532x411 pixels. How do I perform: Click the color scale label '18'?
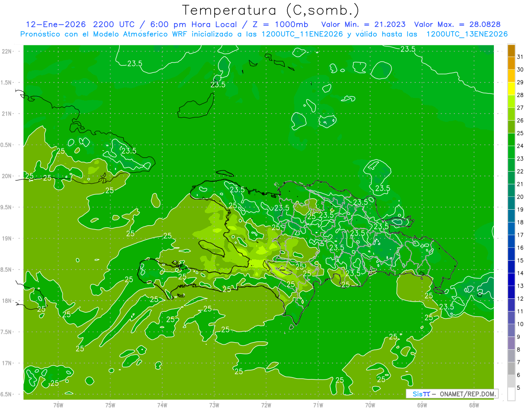[520, 223]
